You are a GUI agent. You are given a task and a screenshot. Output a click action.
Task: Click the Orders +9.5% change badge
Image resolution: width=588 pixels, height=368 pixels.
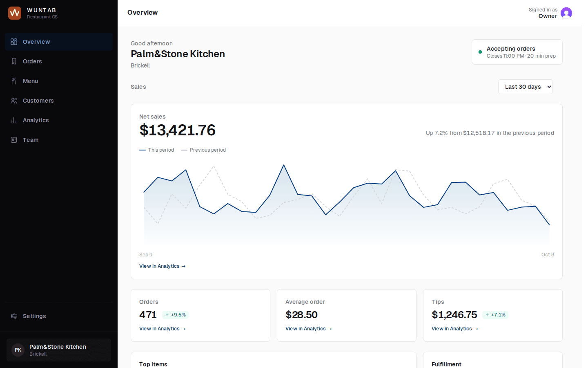click(x=176, y=315)
